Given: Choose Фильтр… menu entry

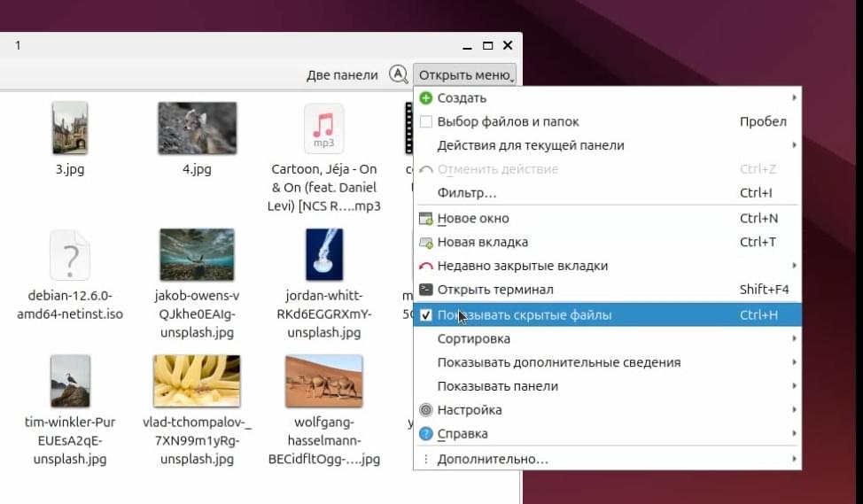Looking at the screenshot, I should point(608,192).
